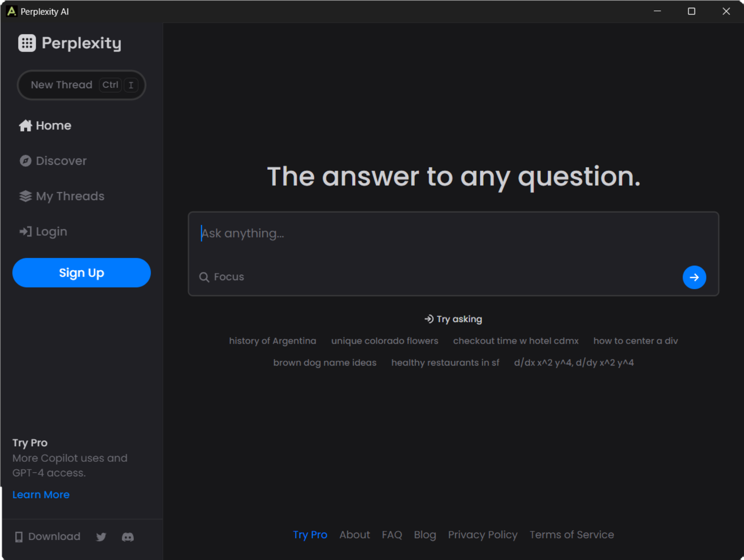Open the Discord icon link

[x=128, y=537]
